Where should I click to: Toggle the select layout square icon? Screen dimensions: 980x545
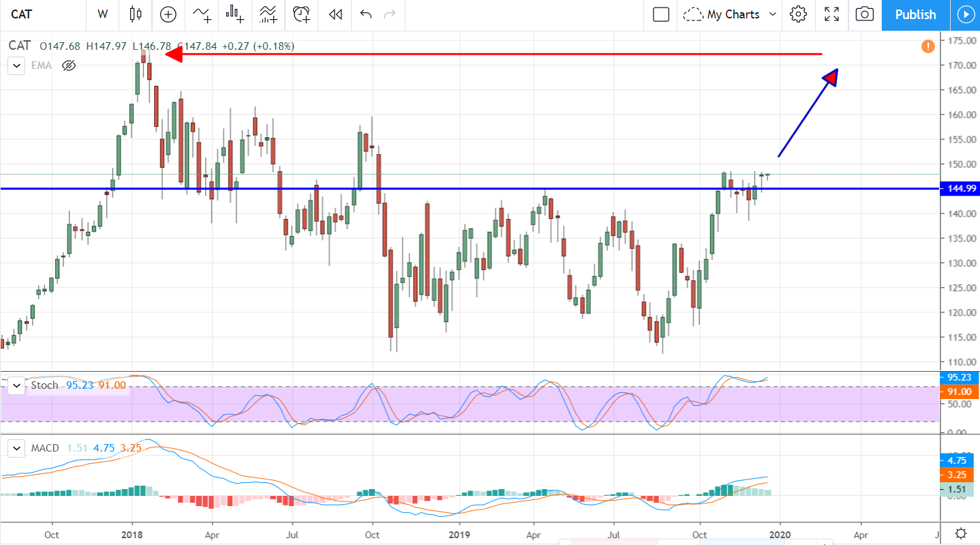pos(660,14)
